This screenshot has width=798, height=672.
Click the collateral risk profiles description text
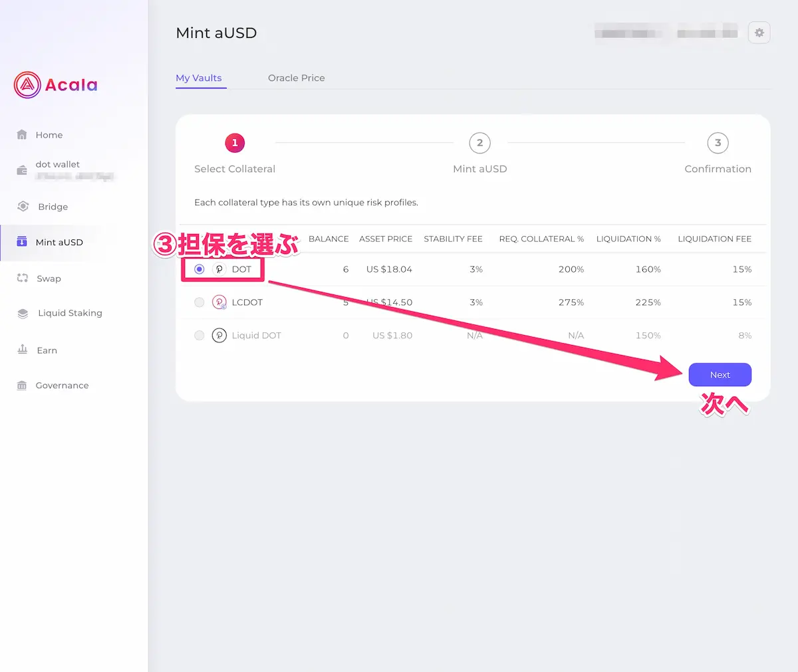tap(306, 202)
